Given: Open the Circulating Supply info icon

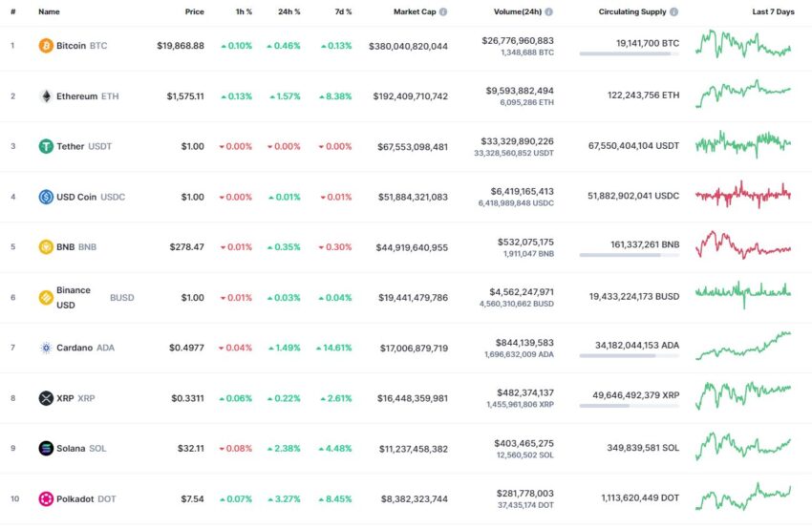Looking at the screenshot, I should tap(673, 11).
